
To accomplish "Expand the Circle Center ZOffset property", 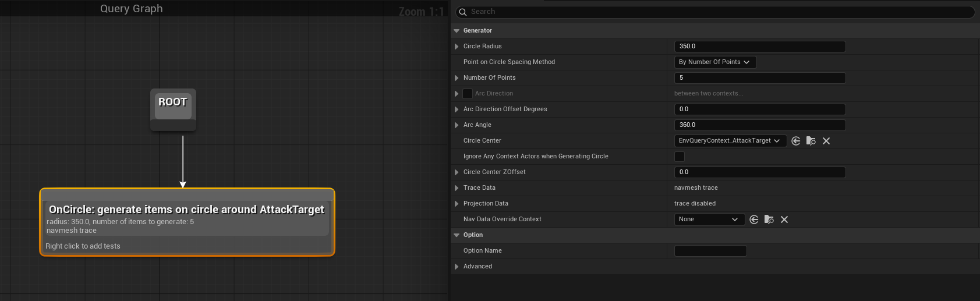I will click(x=457, y=172).
